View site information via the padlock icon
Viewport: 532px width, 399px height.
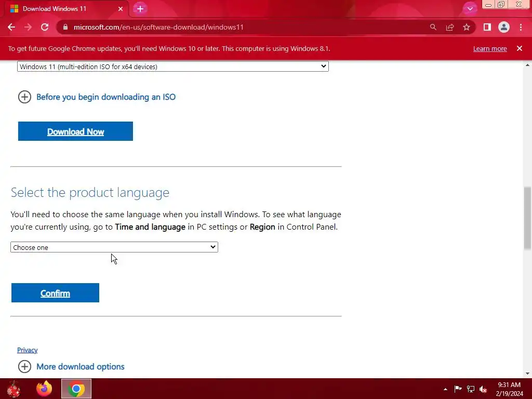point(65,27)
